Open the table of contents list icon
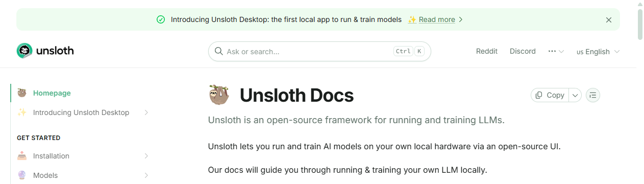Screen dimensions: 644x184 tap(592, 95)
